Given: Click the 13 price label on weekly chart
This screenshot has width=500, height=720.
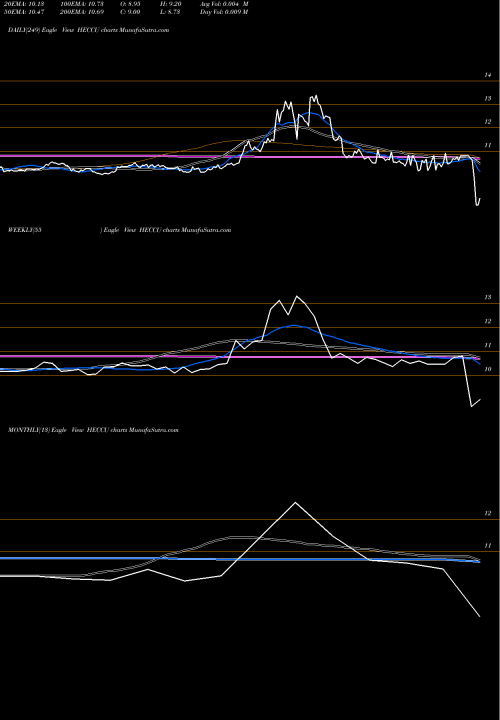Looking at the screenshot, I should tap(488, 298).
